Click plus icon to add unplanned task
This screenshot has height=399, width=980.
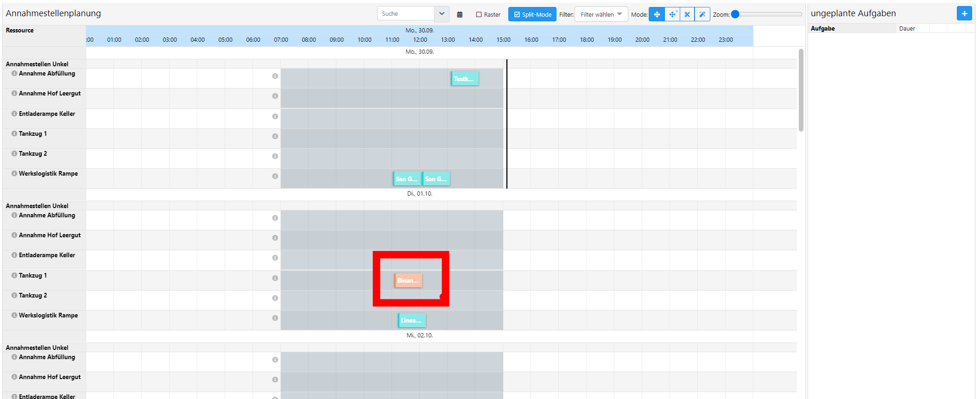964,13
